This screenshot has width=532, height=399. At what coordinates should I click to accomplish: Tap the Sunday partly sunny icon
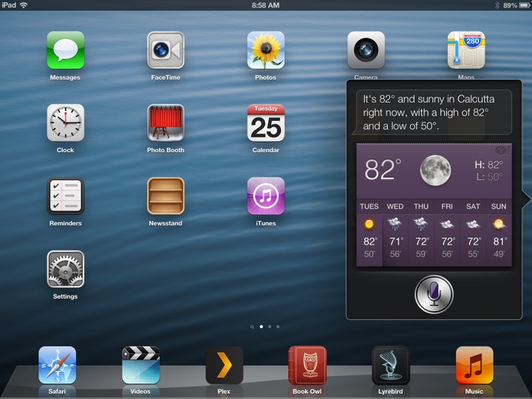499,224
